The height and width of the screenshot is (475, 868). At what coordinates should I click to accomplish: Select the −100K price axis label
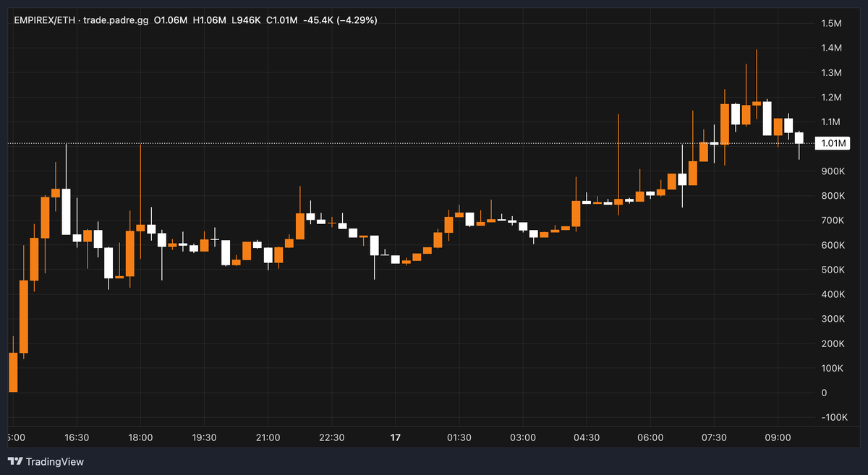835,418
